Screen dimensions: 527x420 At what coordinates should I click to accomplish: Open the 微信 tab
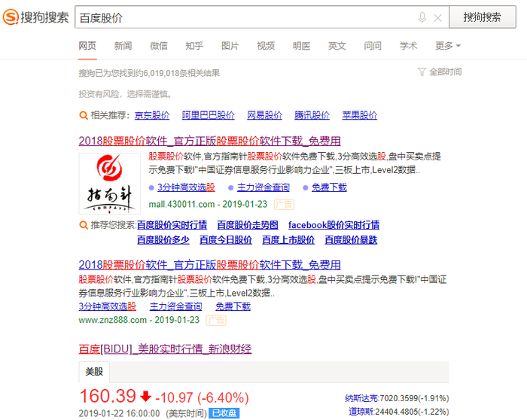(x=159, y=46)
